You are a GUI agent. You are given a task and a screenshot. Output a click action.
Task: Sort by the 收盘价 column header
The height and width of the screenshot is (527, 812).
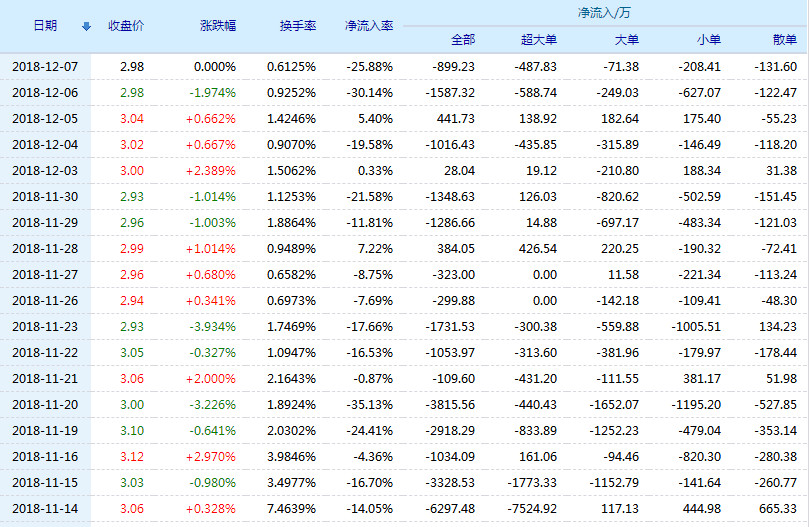coord(126,26)
